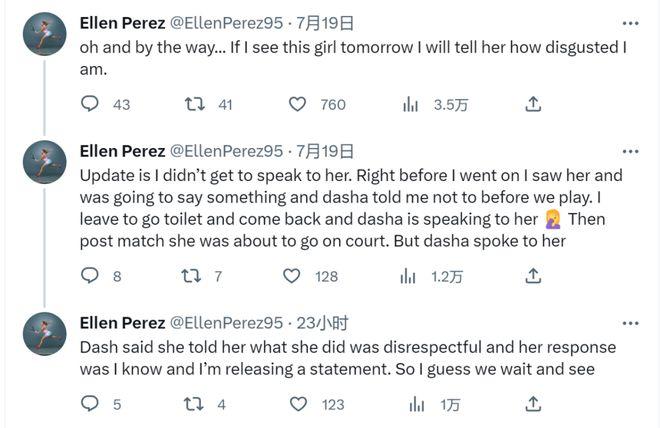View analytics showing 3.5万 views
The height and width of the screenshot is (428, 660).
coord(410,104)
